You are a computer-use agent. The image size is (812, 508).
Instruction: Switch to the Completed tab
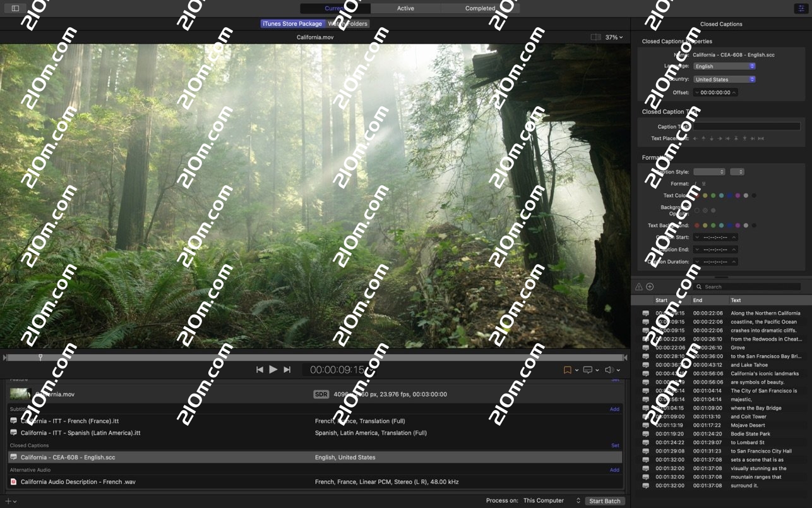point(481,8)
